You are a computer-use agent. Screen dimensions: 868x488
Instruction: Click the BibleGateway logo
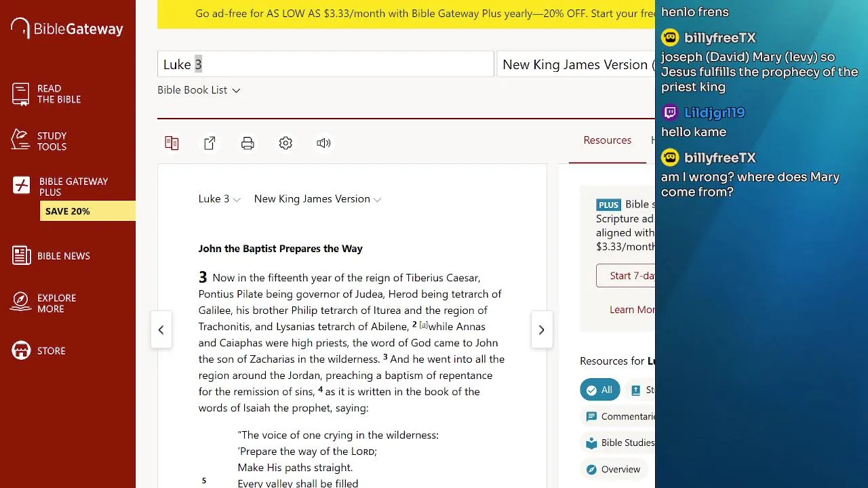coord(67,28)
